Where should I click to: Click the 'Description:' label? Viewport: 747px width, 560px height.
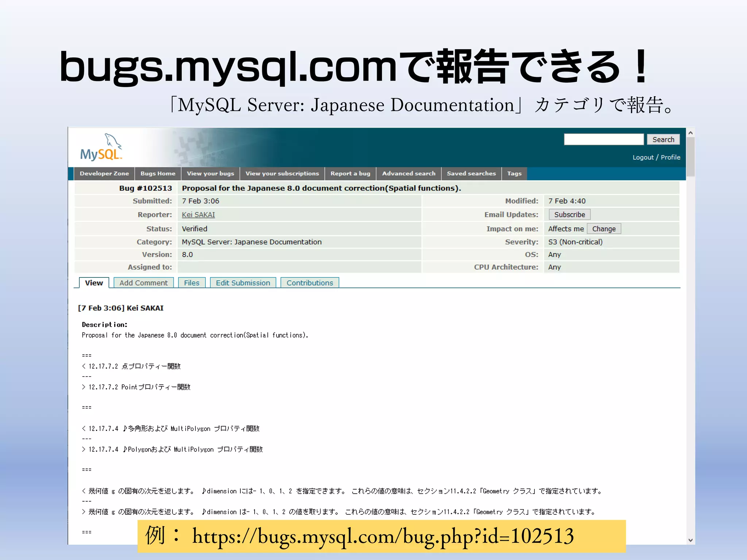(105, 324)
